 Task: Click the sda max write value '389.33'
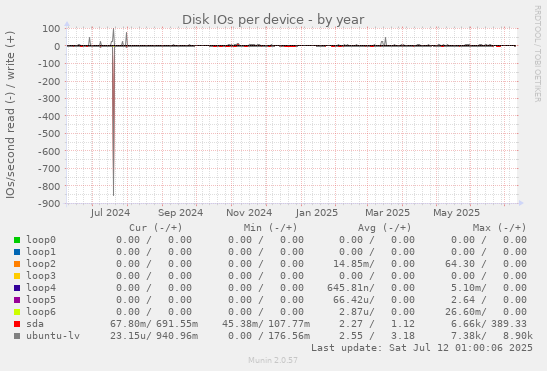tap(509, 324)
